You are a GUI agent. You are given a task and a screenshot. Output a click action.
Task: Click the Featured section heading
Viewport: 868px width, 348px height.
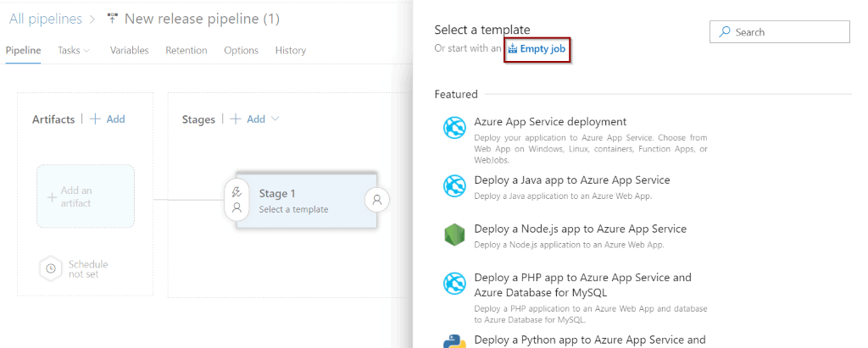coord(456,94)
